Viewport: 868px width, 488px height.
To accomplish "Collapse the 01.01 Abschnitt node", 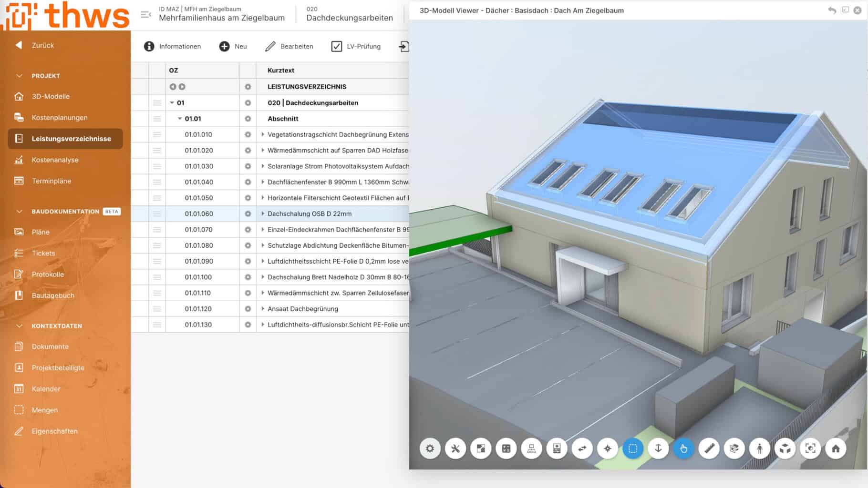I will tap(180, 119).
